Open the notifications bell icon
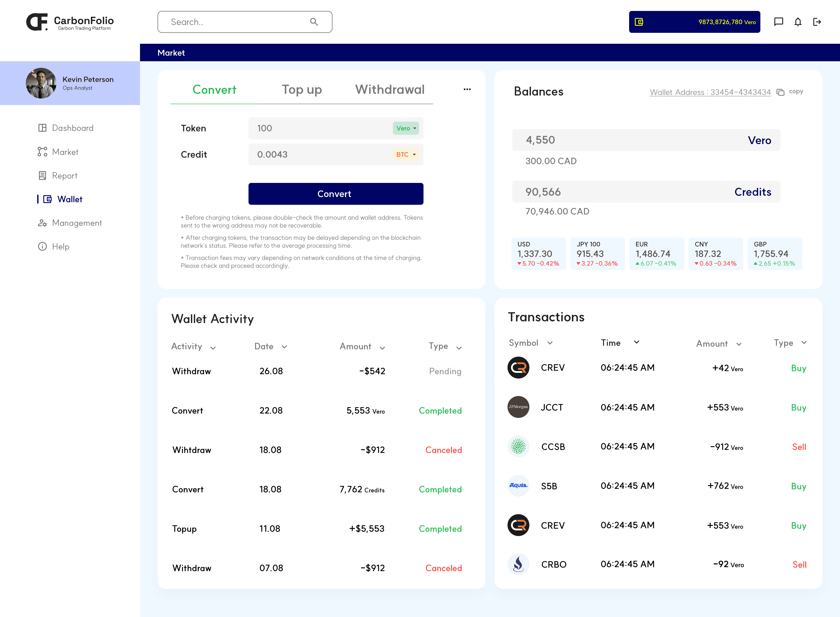Viewport: 840px width, 617px height. [798, 22]
